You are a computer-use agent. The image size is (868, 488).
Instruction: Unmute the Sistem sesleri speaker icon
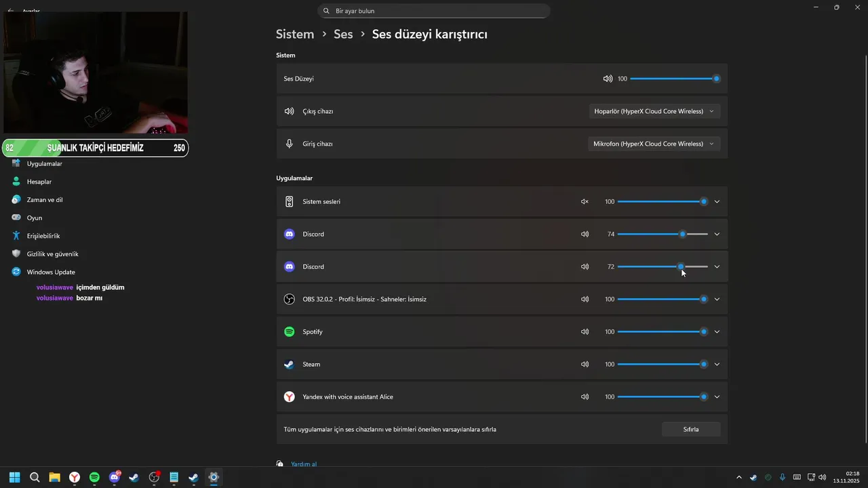[585, 202]
